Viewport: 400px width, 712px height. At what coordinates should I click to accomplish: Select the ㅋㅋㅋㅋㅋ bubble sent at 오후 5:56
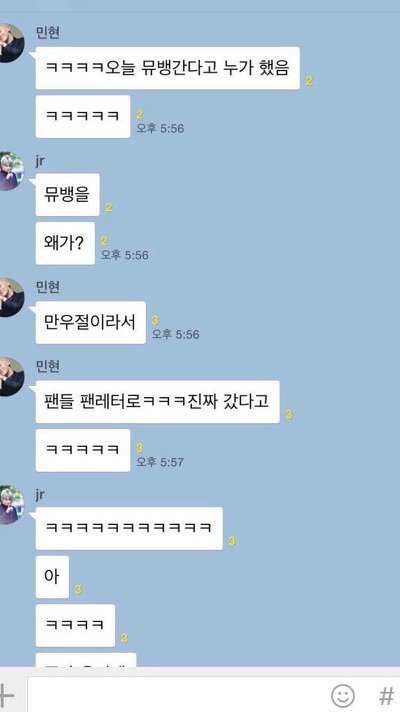click(x=83, y=117)
